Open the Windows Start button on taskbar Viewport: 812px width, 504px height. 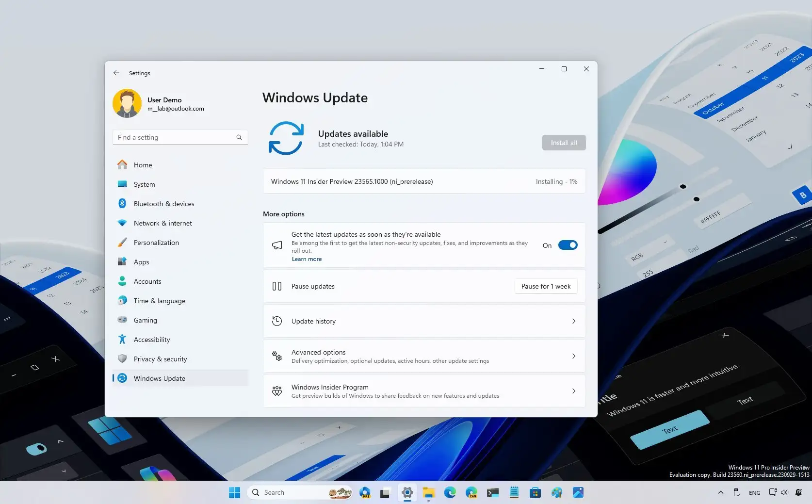(x=234, y=492)
